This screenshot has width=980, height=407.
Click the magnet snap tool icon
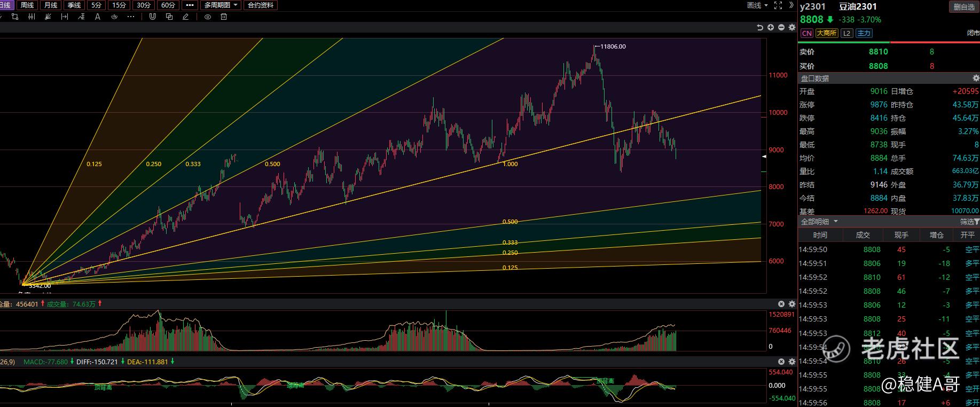click(152, 17)
